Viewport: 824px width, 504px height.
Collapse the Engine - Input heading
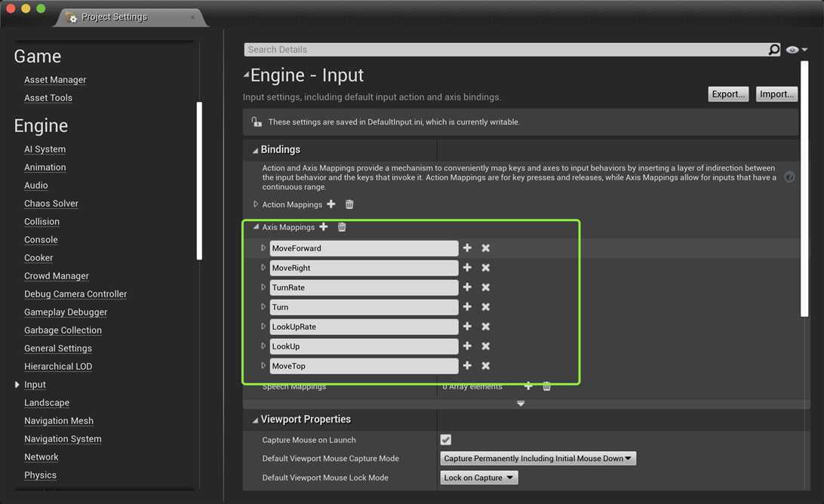(246, 75)
